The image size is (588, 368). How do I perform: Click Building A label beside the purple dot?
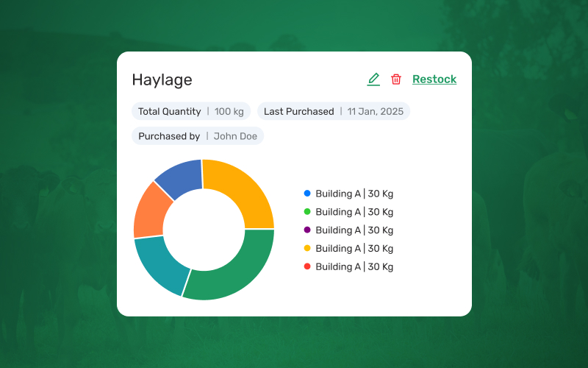pyautogui.click(x=354, y=230)
